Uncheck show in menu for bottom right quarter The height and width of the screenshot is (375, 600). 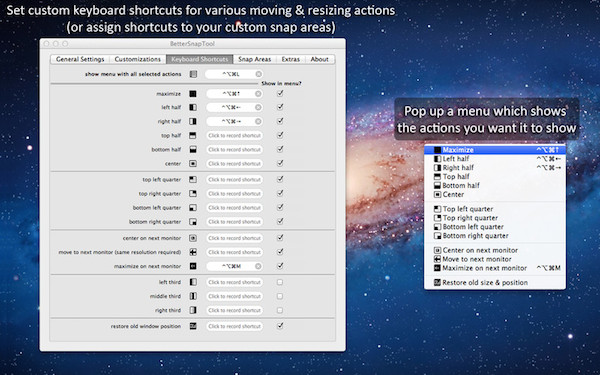(x=280, y=221)
